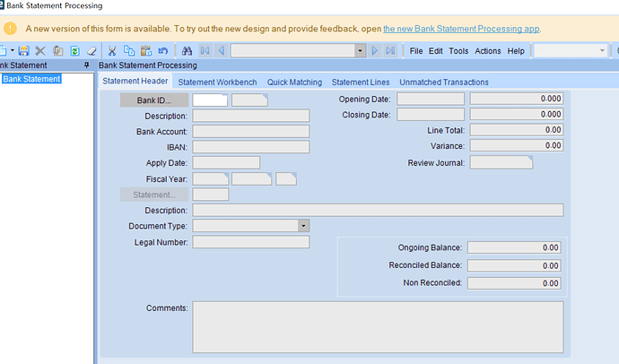Expand the Document Type dropdown

tap(303, 227)
